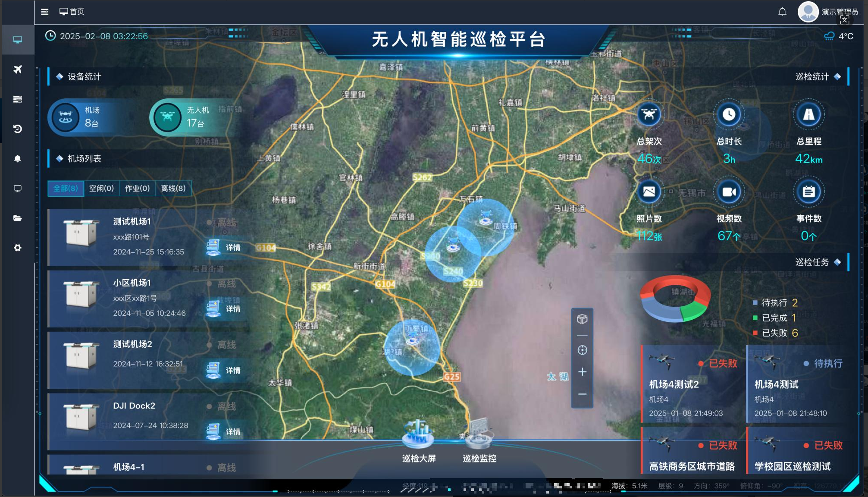Select the 总架次 drone icon
The image size is (868, 497).
649,115
